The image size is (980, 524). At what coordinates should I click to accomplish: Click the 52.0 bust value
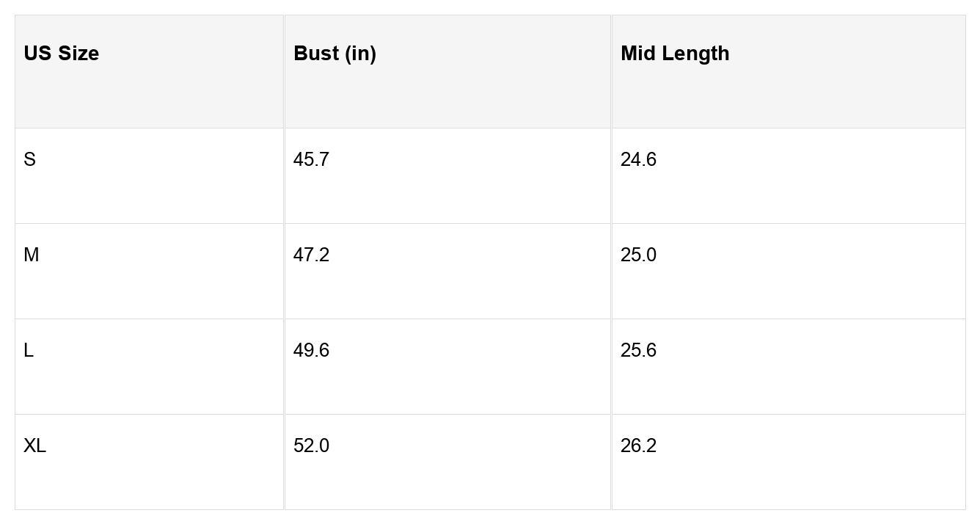tap(311, 445)
